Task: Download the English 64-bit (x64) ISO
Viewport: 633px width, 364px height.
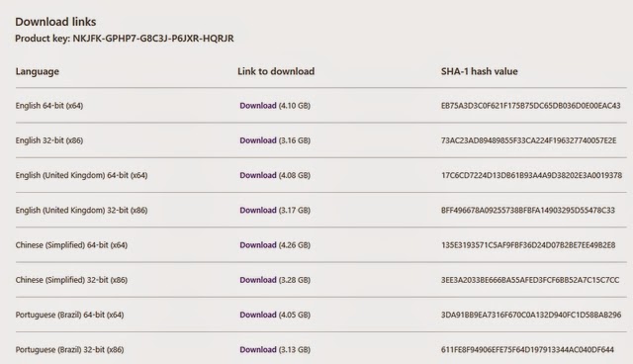Action: coord(258,106)
